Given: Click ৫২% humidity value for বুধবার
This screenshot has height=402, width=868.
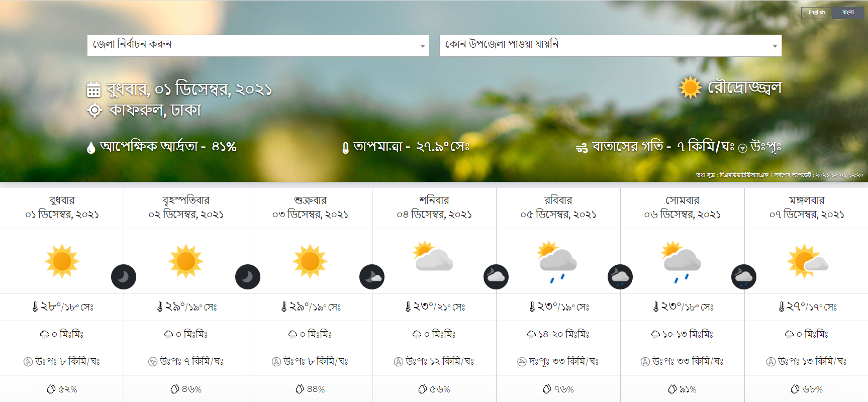Looking at the screenshot, I should 68,389.
